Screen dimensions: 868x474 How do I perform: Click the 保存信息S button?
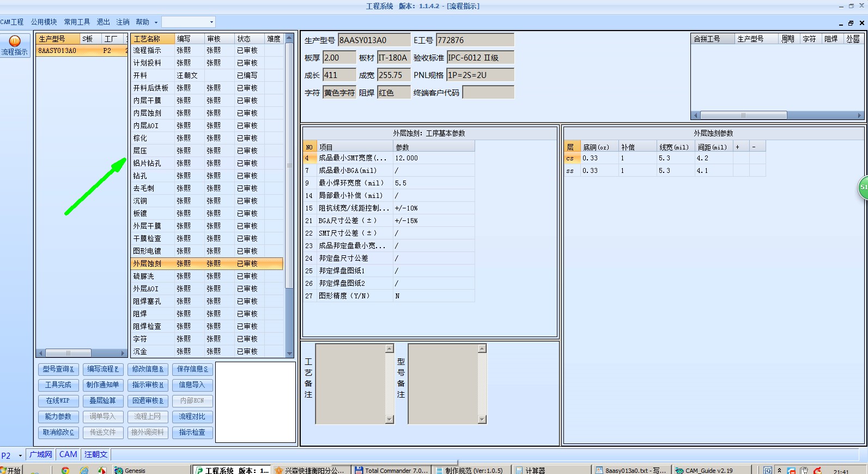click(192, 369)
